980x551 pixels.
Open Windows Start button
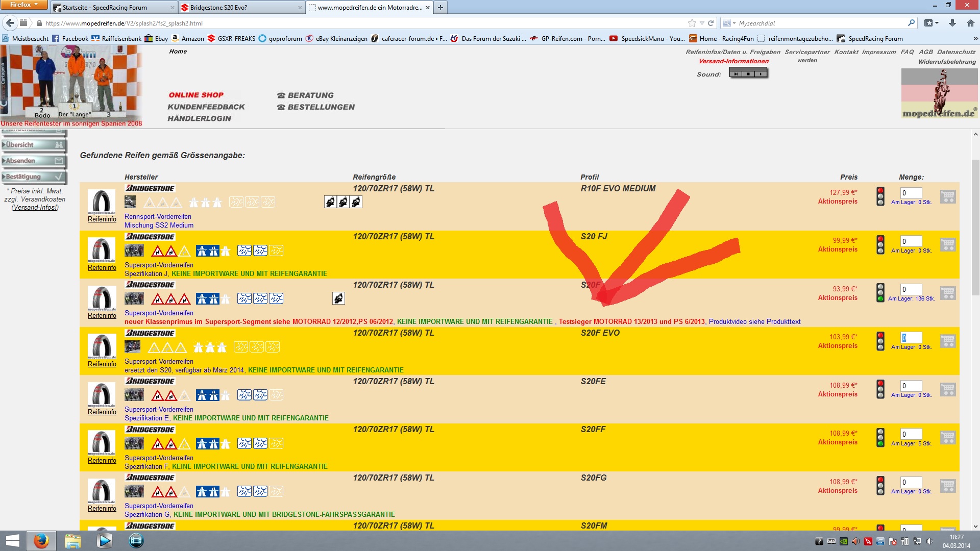[x=12, y=541]
